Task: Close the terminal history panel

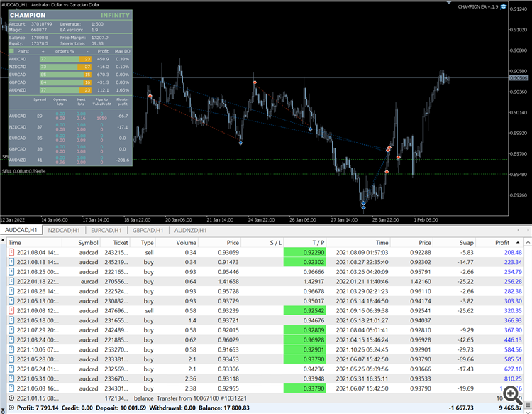Action: (x=3, y=240)
